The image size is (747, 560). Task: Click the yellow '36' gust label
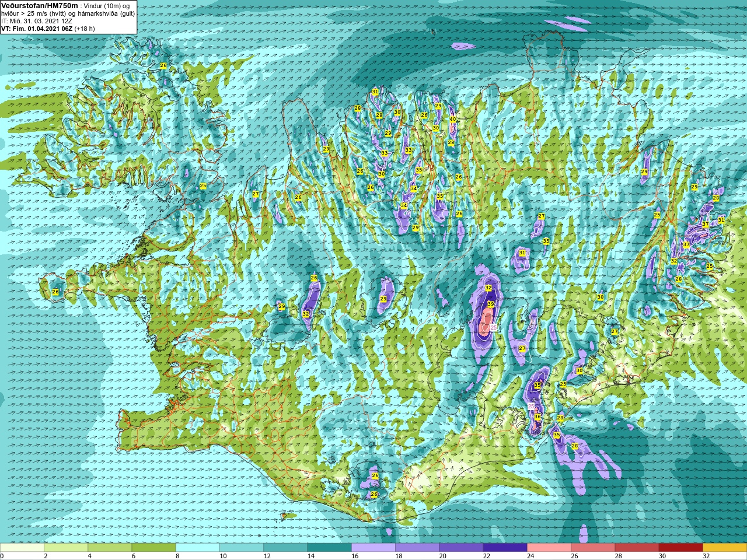tap(537, 416)
